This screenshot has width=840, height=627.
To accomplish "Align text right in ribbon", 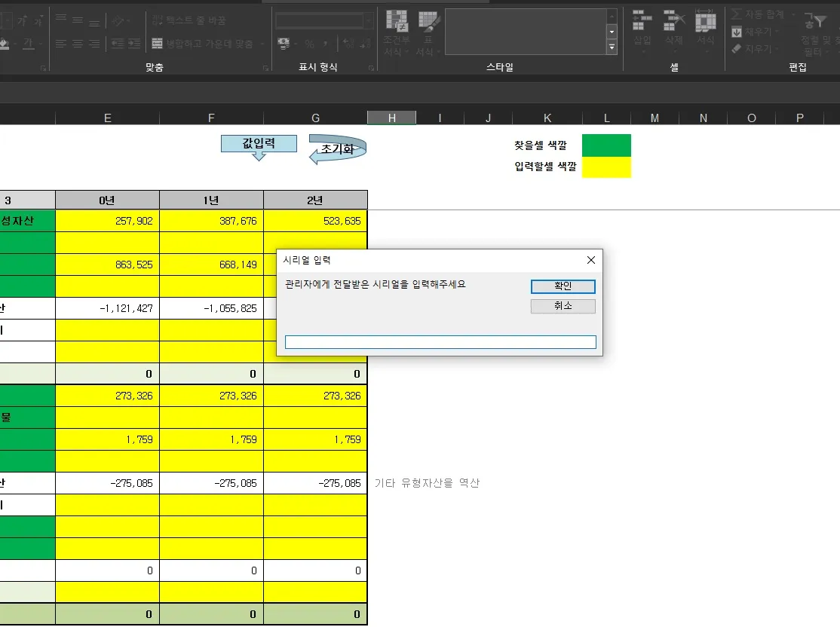I will point(94,44).
